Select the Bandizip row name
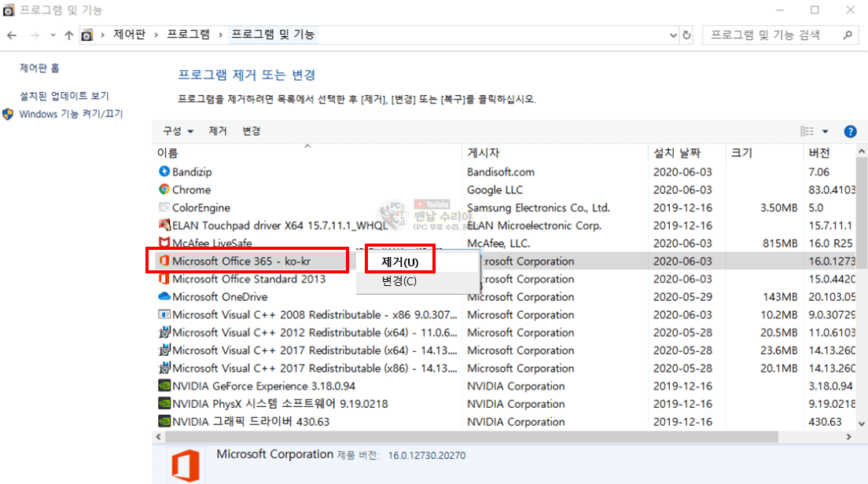Image resolution: width=868 pixels, height=484 pixels. point(192,172)
